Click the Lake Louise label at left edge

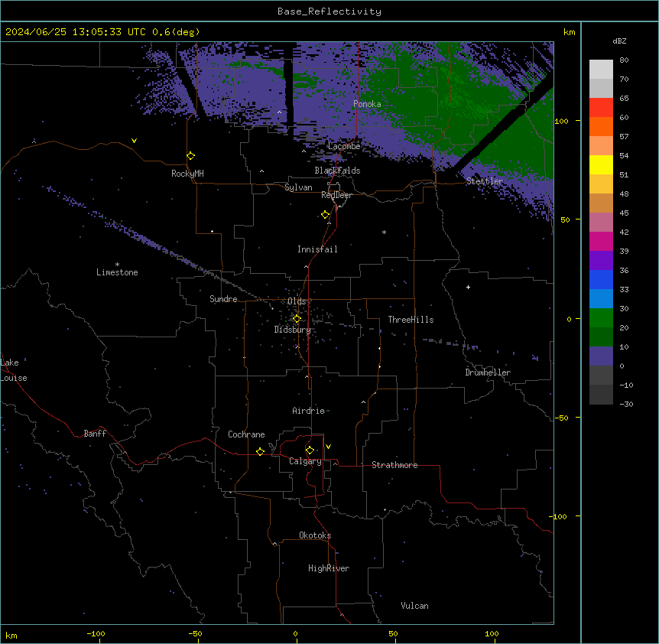coord(13,370)
